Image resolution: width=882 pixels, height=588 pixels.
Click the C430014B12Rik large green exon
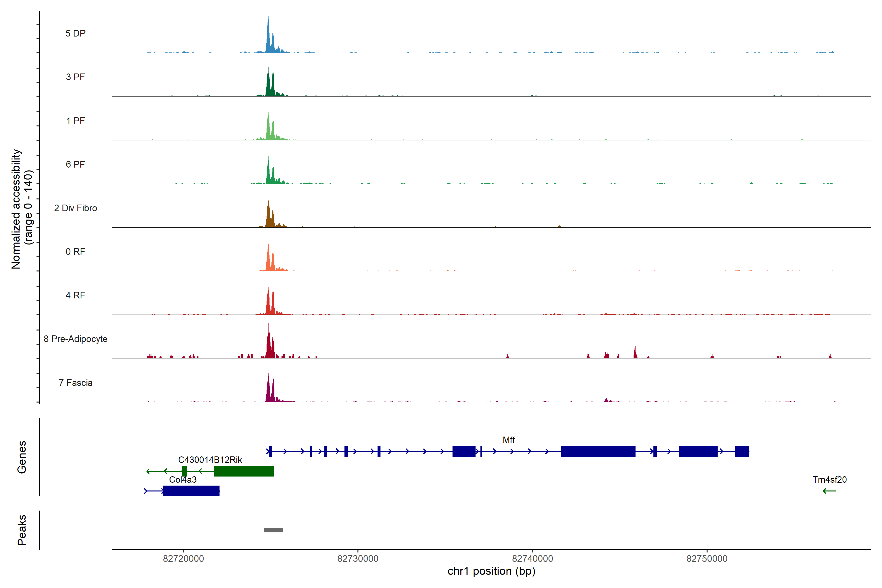tap(244, 471)
